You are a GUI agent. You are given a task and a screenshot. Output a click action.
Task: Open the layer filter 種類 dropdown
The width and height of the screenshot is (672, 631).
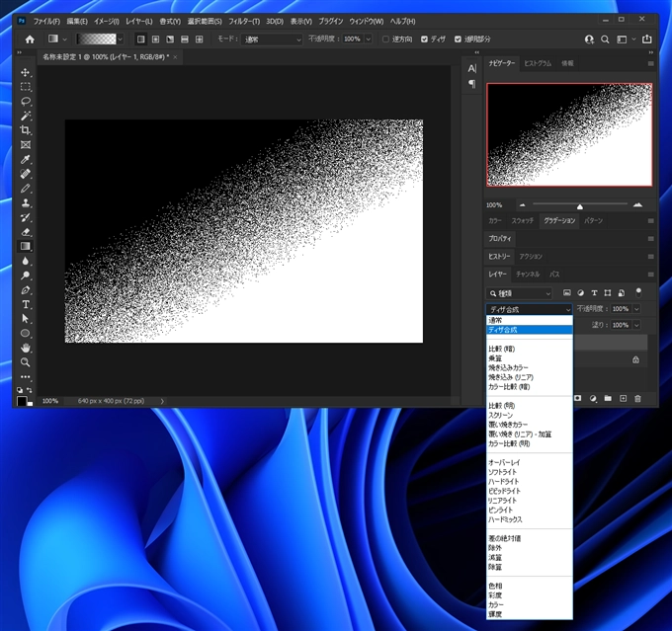[x=520, y=293]
